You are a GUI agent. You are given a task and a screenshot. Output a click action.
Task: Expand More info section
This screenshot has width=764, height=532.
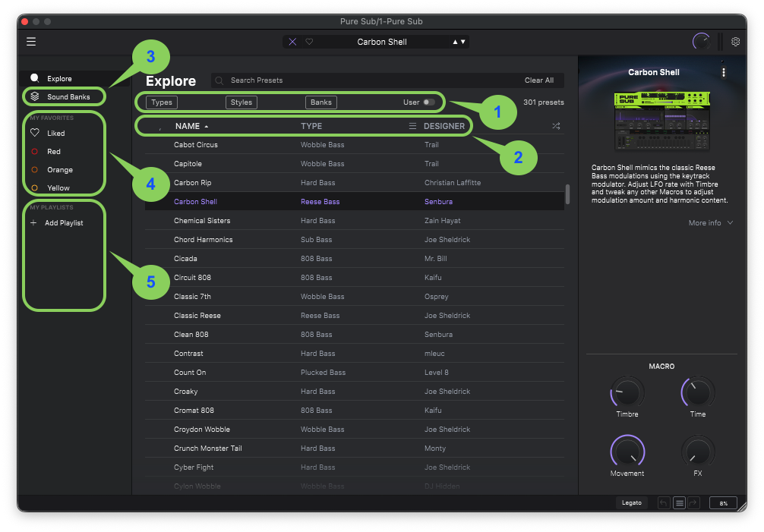[x=710, y=223]
